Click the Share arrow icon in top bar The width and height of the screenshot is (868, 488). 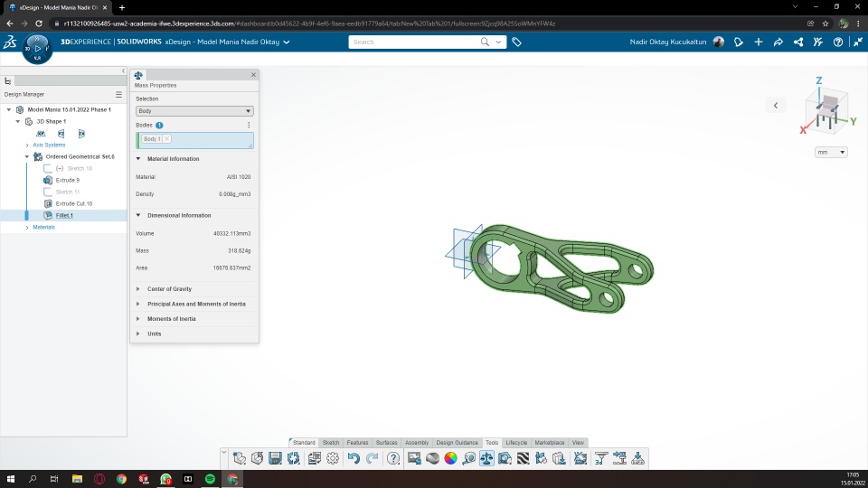tap(778, 42)
